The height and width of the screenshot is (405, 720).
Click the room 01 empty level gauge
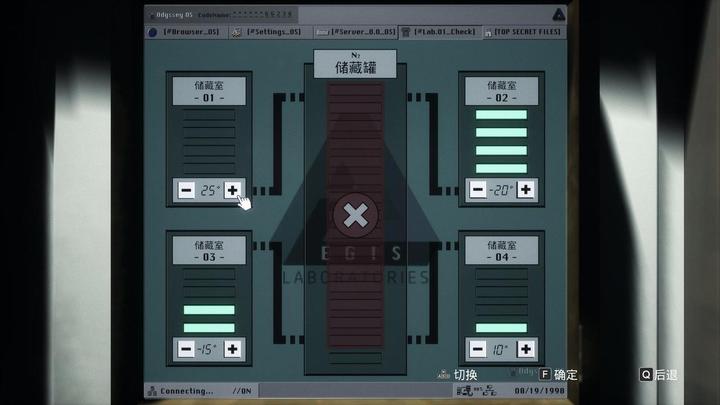[x=209, y=141]
